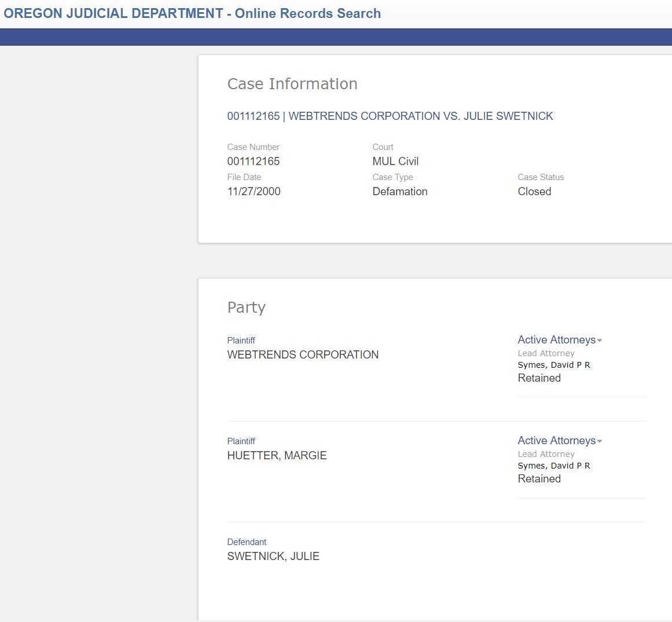Click Symes, David P R for Webtrends Corporation

click(554, 365)
